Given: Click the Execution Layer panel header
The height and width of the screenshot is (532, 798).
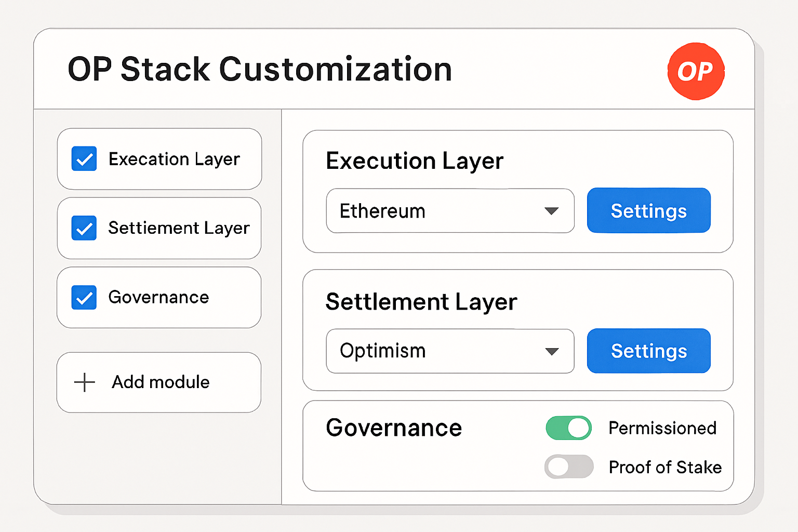Looking at the screenshot, I should (x=414, y=161).
